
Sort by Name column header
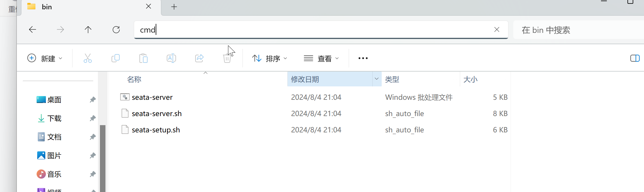134,79
